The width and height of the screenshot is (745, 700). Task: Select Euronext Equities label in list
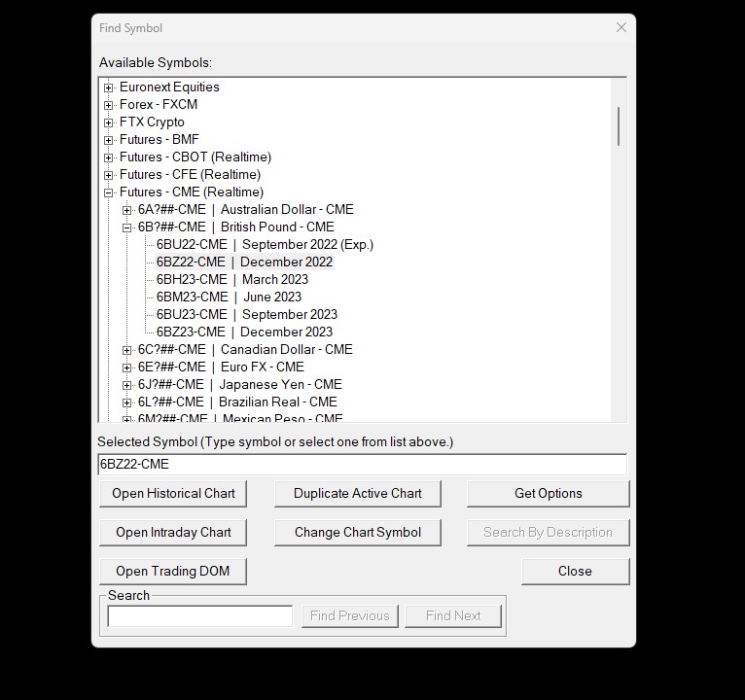(x=169, y=87)
